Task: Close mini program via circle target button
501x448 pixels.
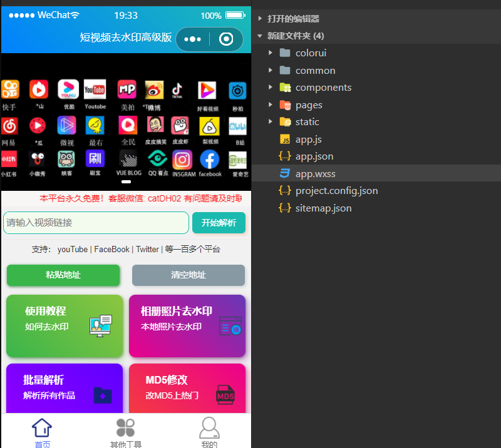Action: tap(226, 39)
